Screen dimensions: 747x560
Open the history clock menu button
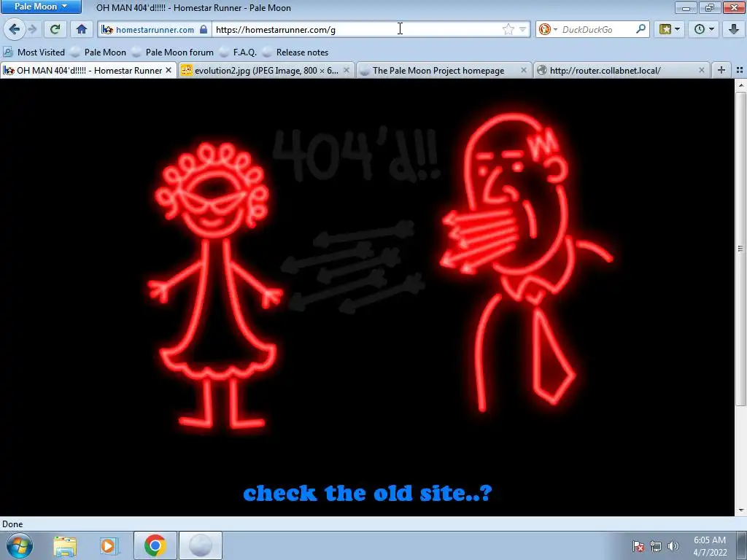(704, 29)
